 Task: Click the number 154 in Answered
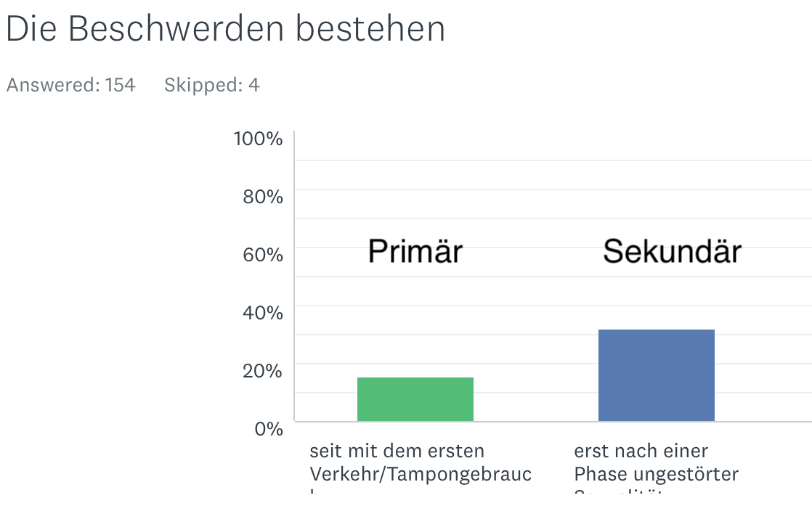(x=120, y=85)
